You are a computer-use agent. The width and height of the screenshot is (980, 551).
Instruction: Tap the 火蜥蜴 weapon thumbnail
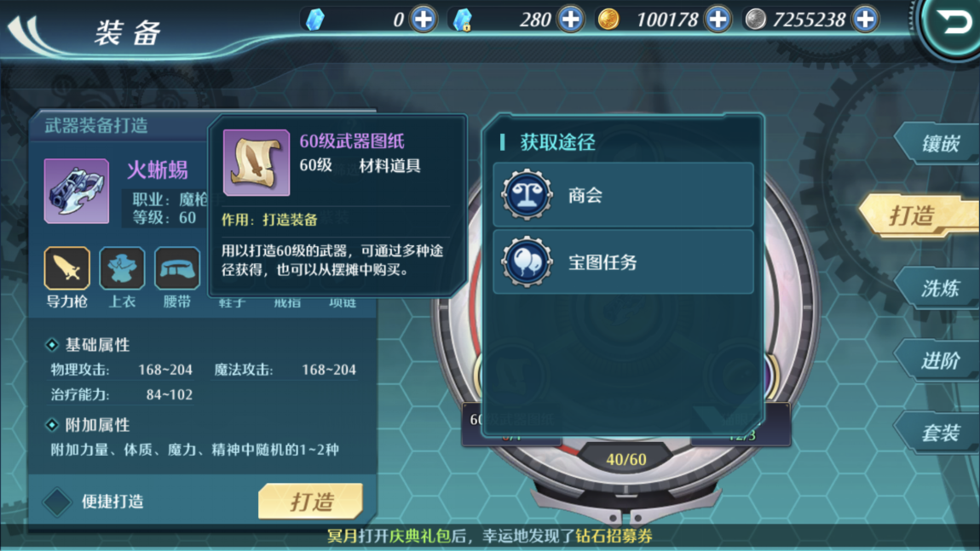point(77,191)
